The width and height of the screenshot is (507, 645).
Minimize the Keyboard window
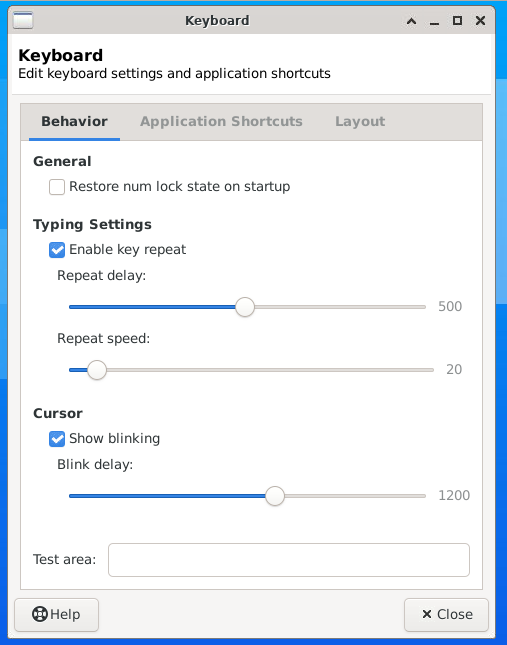434,21
